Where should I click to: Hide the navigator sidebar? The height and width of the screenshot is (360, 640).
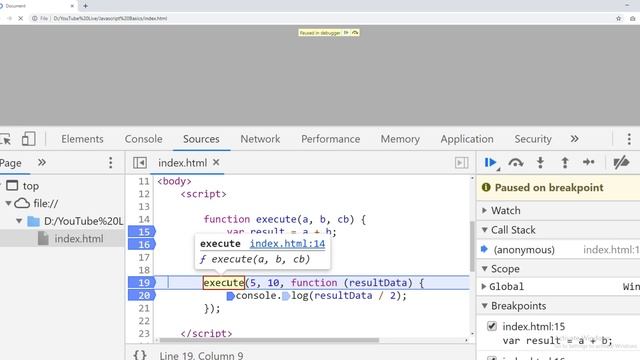pyautogui.click(x=140, y=162)
